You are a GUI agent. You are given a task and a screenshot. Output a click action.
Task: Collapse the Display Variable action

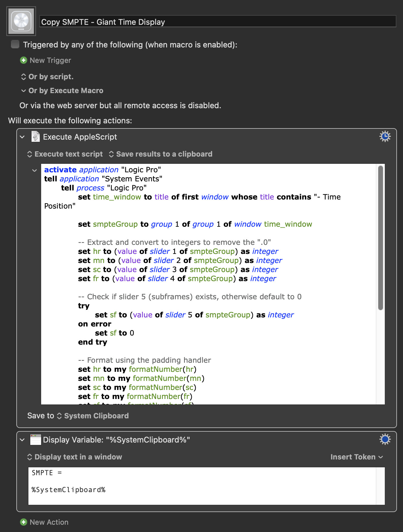coord(22,440)
